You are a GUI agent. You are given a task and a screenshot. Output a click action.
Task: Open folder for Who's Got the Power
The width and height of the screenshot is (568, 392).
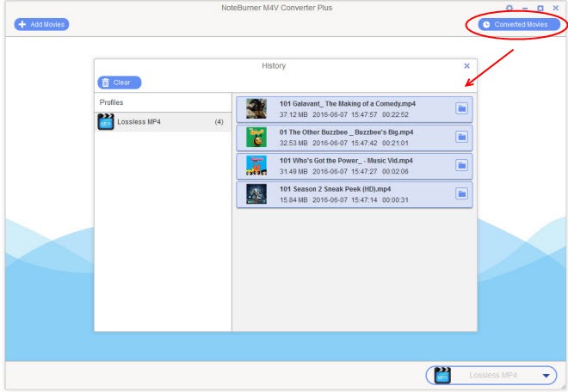[x=461, y=165]
